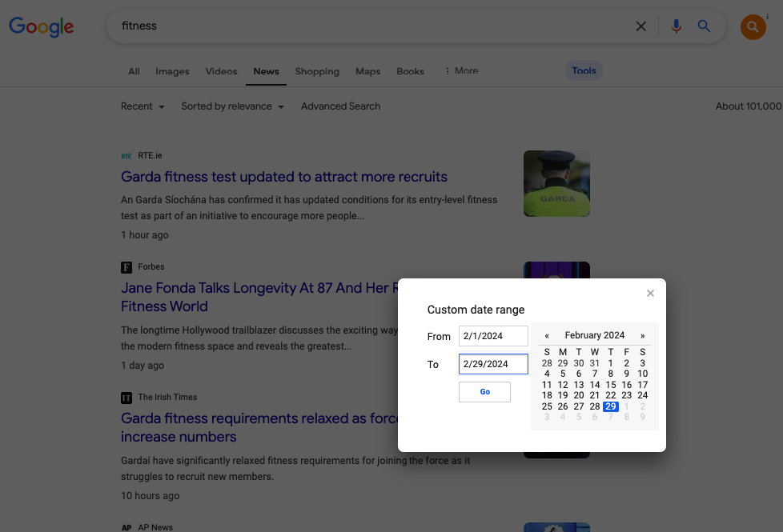
Task: Open the Garda officer article thumbnail
Action: coord(556,184)
